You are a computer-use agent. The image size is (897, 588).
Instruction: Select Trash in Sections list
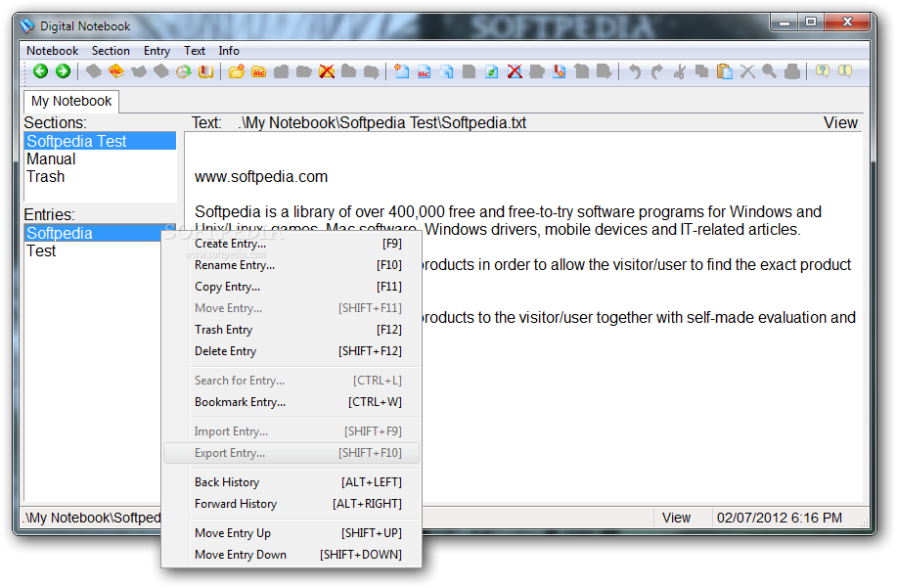(100, 177)
